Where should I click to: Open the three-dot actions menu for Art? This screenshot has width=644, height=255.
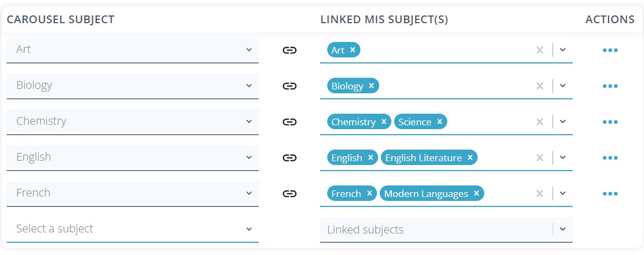(x=610, y=50)
